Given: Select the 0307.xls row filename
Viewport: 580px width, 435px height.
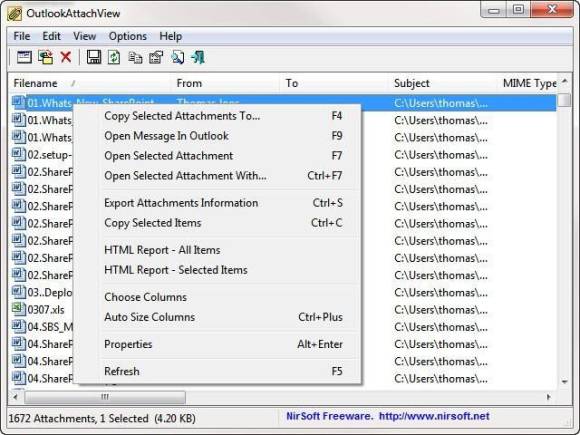Looking at the screenshot, I should (x=46, y=310).
